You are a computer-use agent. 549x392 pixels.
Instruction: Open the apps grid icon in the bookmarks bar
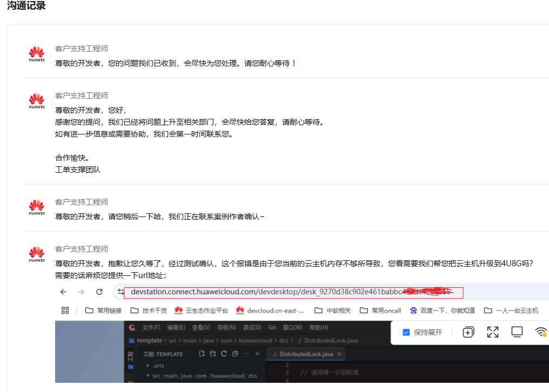(65, 310)
